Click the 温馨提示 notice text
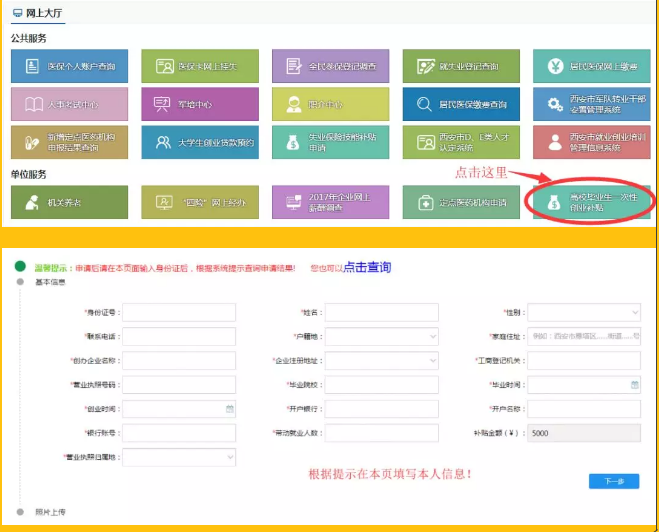Screen dimensions: 659x532 (165, 268)
